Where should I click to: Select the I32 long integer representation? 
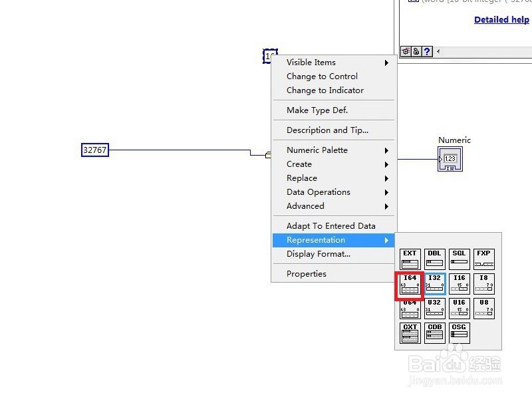pos(435,284)
